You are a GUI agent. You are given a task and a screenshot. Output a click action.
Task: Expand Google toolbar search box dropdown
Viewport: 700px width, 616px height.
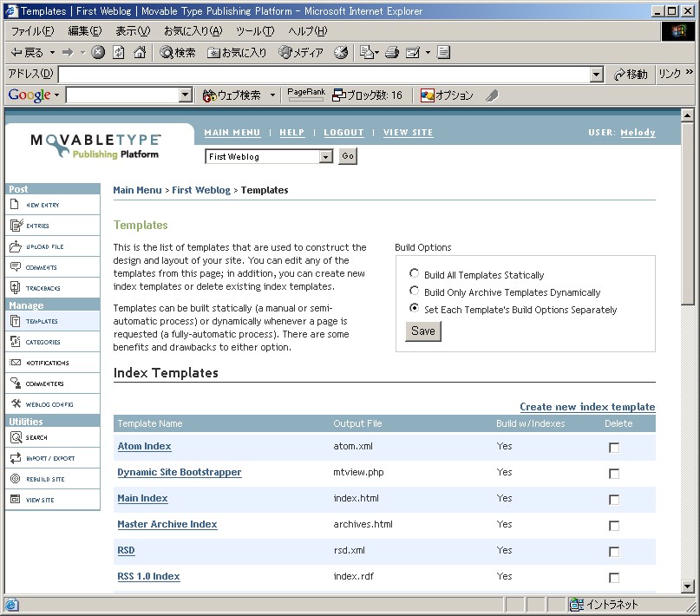coord(186,95)
